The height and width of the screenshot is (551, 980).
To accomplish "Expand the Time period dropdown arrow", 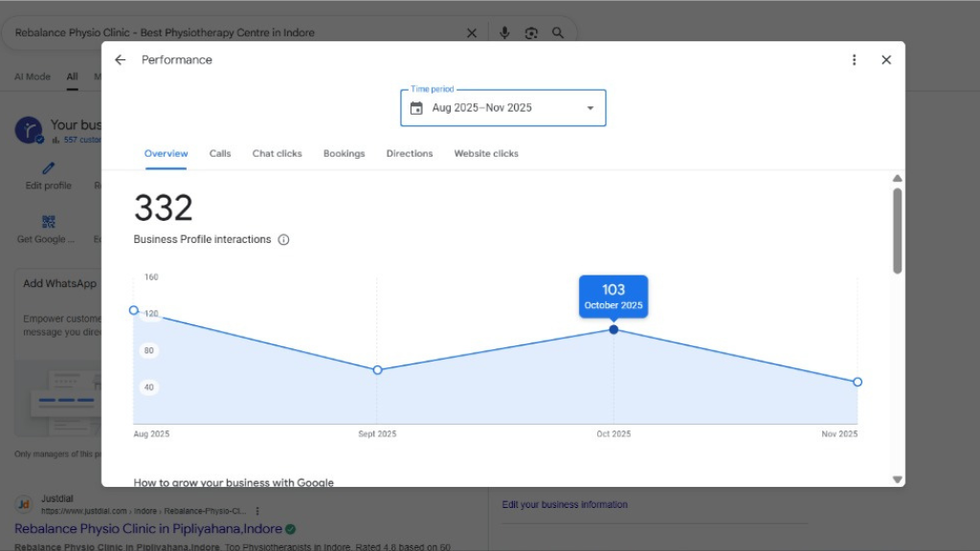I will 590,108.
